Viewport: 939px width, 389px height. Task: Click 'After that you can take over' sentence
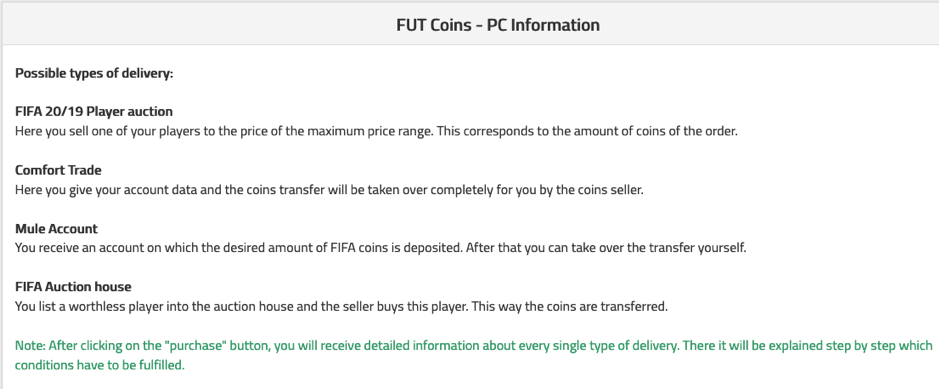[x=605, y=248]
